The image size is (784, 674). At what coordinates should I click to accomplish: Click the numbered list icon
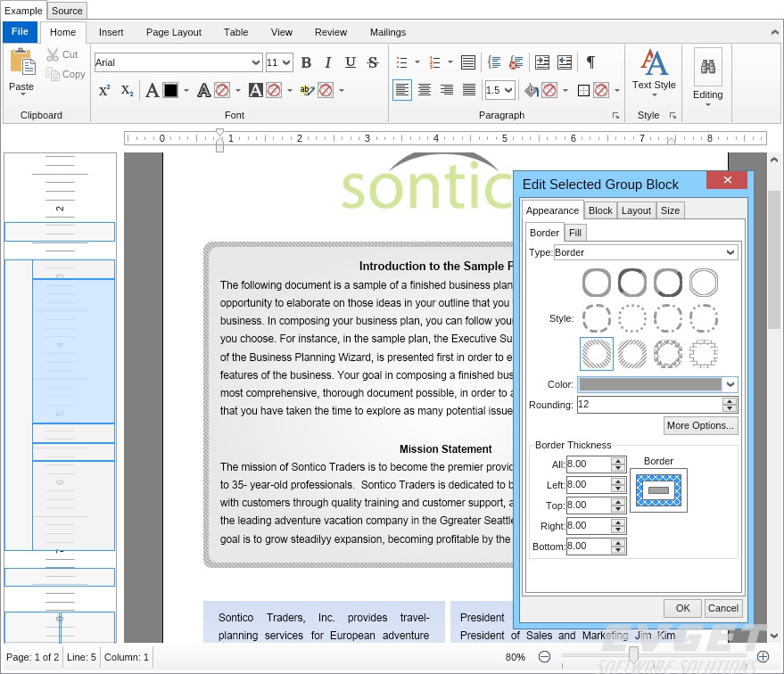tap(434, 62)
